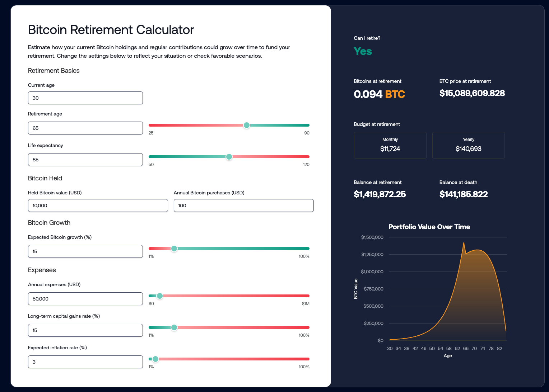Click the $750,000 y-axis label
The height and width of the screenshot is (392, 549).
coord(373,289)
